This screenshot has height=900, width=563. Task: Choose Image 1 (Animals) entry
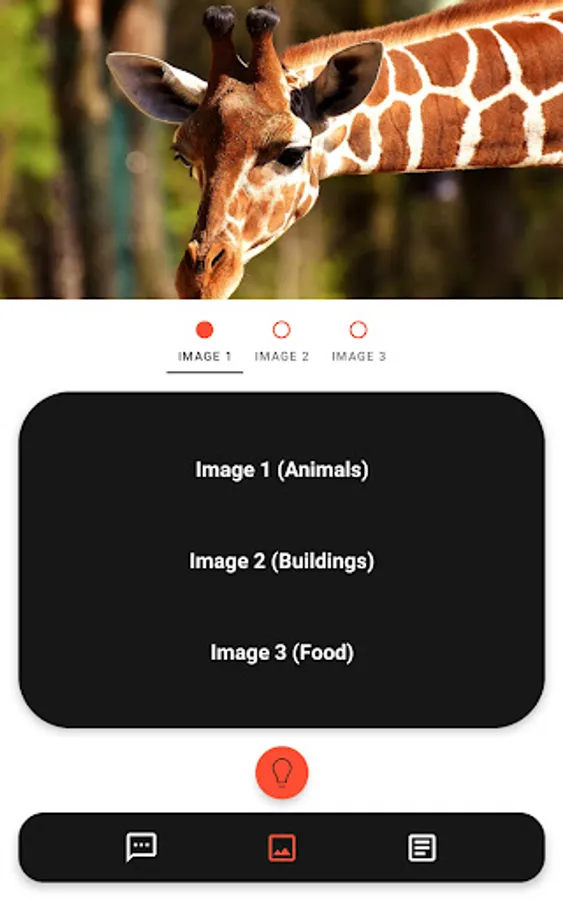282,470
